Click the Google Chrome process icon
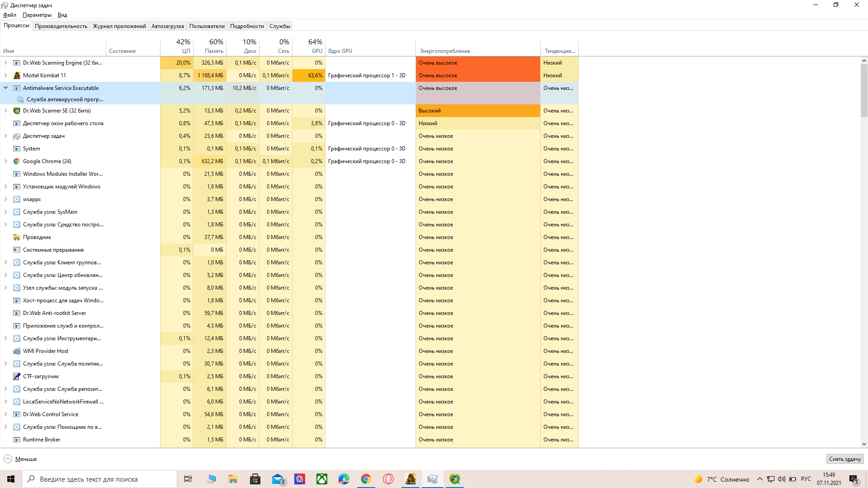Viewport: 868px width, 488px height. click(x=17, y=161)
